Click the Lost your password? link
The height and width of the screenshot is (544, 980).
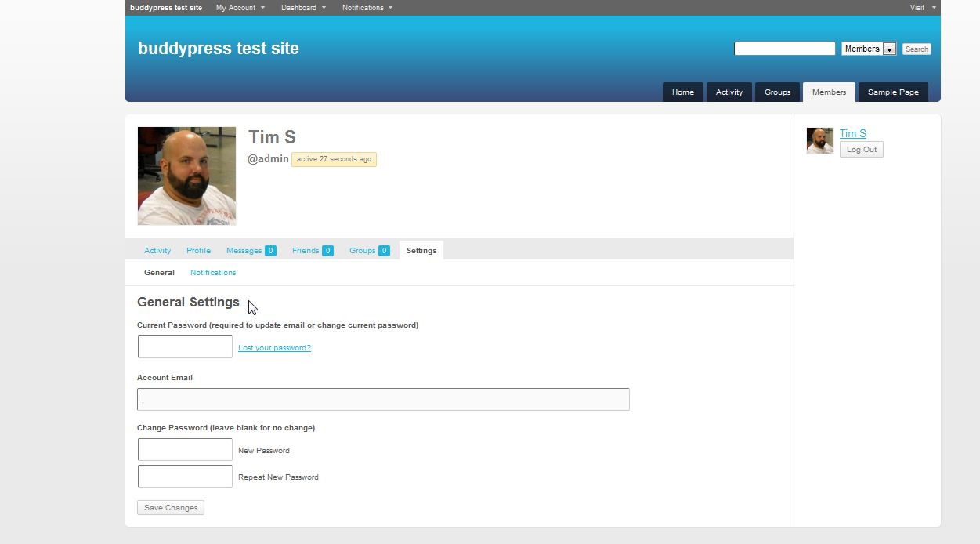tap(274, 348)
